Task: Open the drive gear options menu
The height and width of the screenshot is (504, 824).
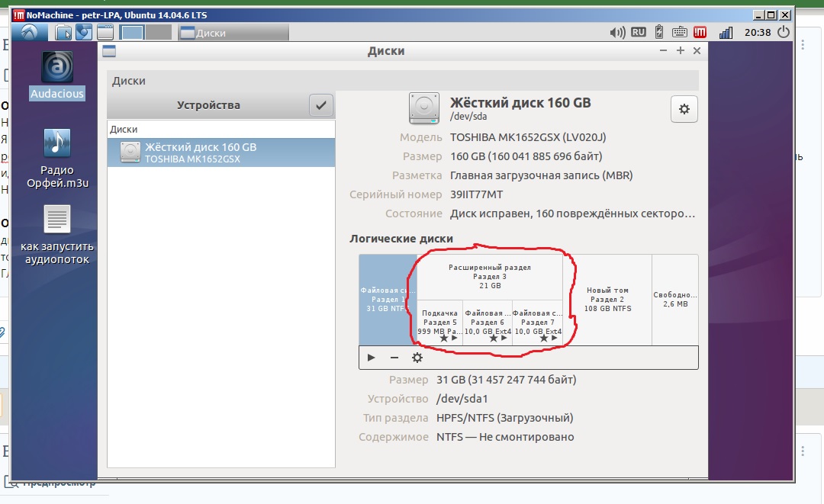Action: tap(684, 109)
